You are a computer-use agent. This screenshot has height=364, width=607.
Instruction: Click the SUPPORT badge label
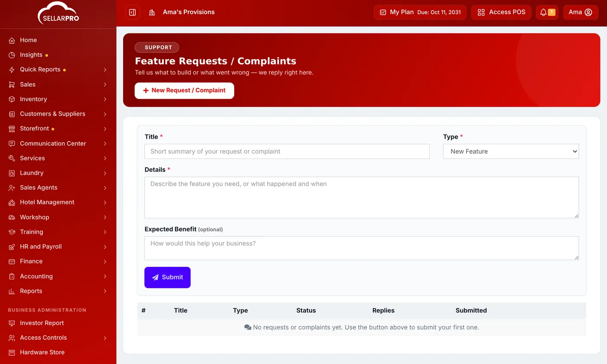tap(157, 48)
